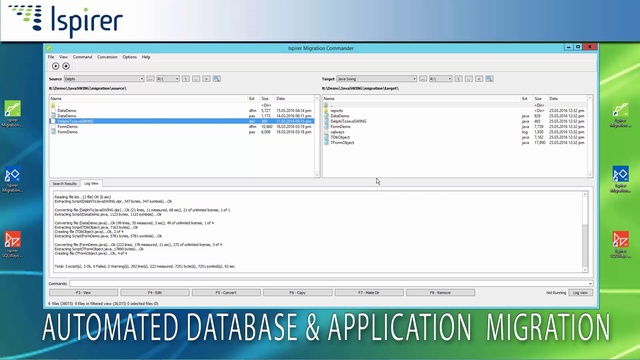This screenshot has height=360, width=640.
Task: Select the '..' parent directory row in source panel
Action: click(182, 105)
